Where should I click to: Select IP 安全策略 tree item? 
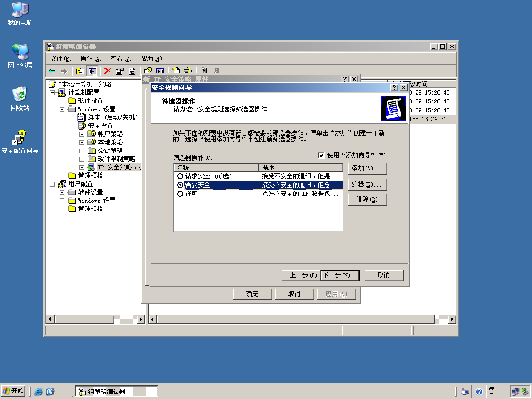(x=119, y=167)
